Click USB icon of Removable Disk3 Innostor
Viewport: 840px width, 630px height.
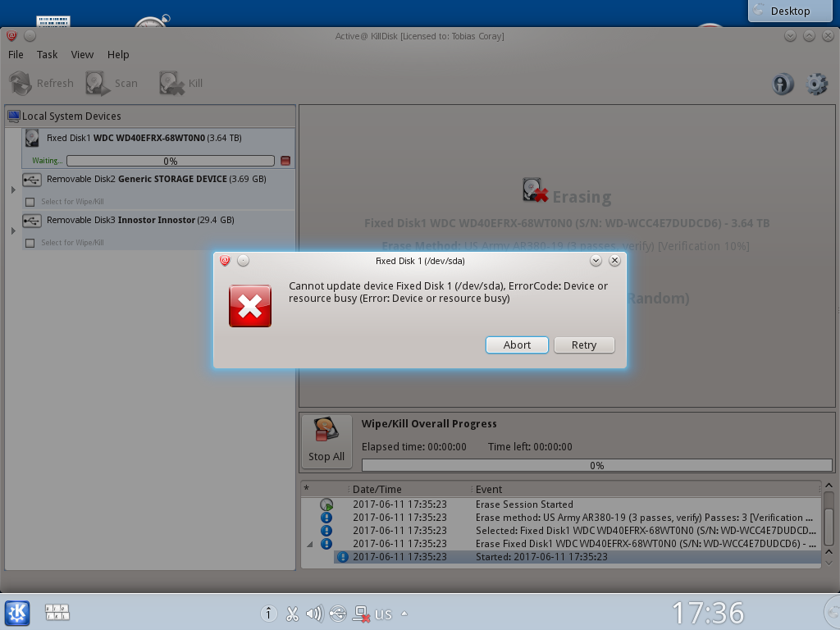pyautogui.click(x=32, y=221)
